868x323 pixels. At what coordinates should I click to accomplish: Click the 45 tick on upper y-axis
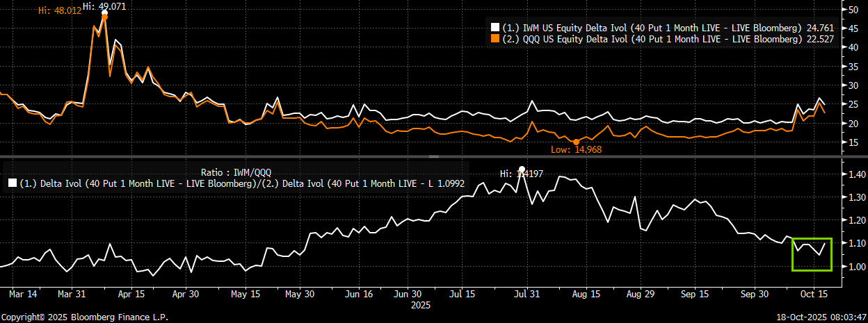[x=851, y=28]
